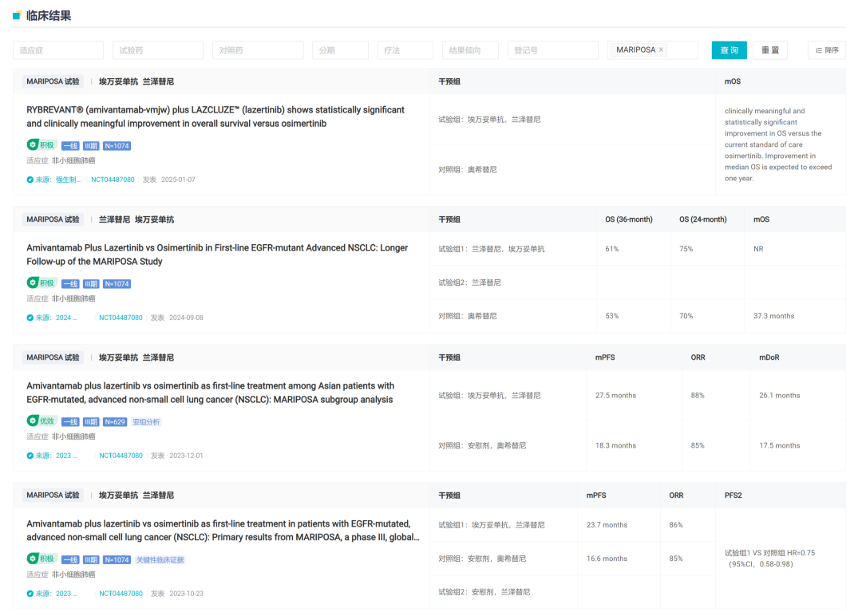The height and width of the screenshot is (616, 862).
Task: Click the 试验药 filter input field
Action: (158, 50)
